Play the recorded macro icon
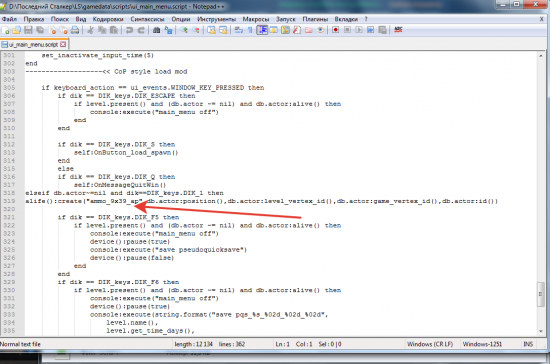The image size is (550, 364). (x=359, y=30)
